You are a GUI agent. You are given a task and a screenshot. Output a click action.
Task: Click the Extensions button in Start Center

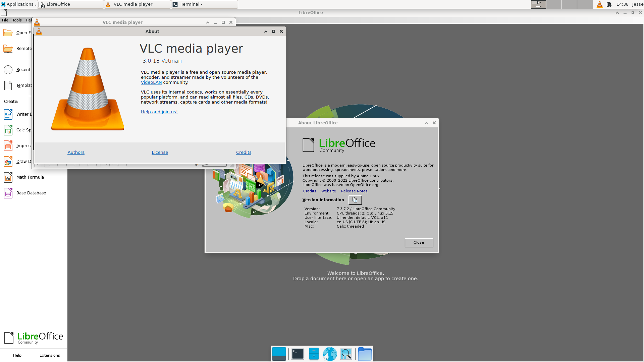tap(50, 355)
